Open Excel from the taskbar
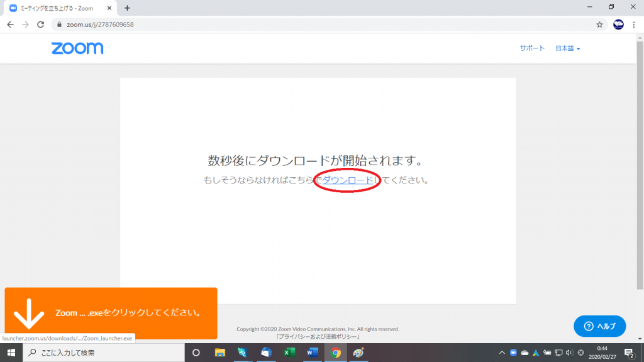Image resolution: width=644 pixels, height=362 pixels. pos(289,353)
